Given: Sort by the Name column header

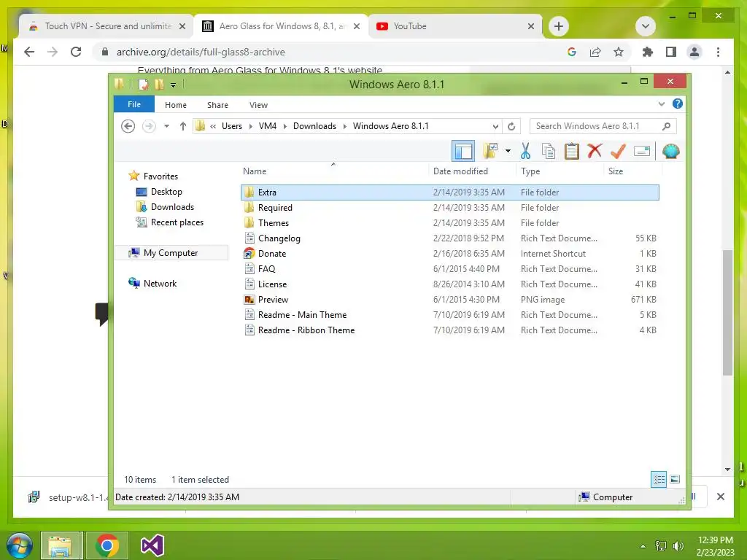Looking at the screenshot, I should 333,171.
